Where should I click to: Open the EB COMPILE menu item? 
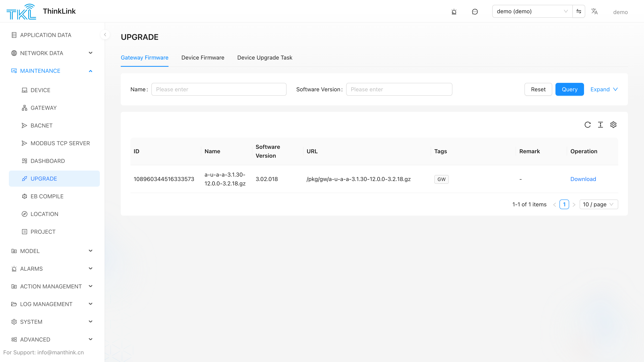pyautogui.click(x=54, y=196)
